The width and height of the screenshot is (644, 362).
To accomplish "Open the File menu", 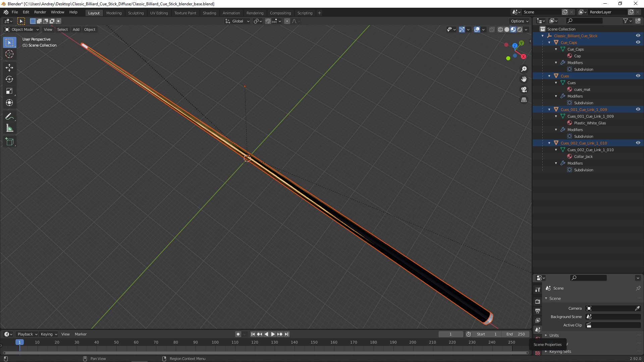I will (x=15, y=12).
